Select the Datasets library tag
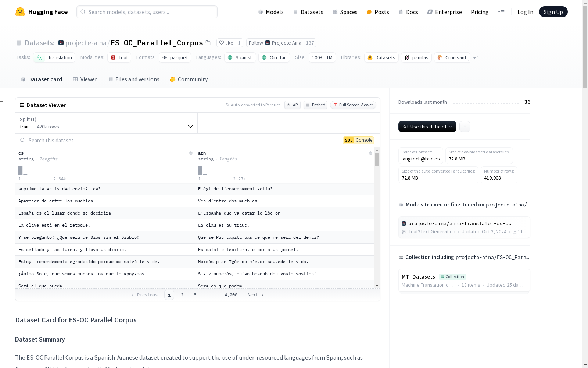 [x=381, y=57]
